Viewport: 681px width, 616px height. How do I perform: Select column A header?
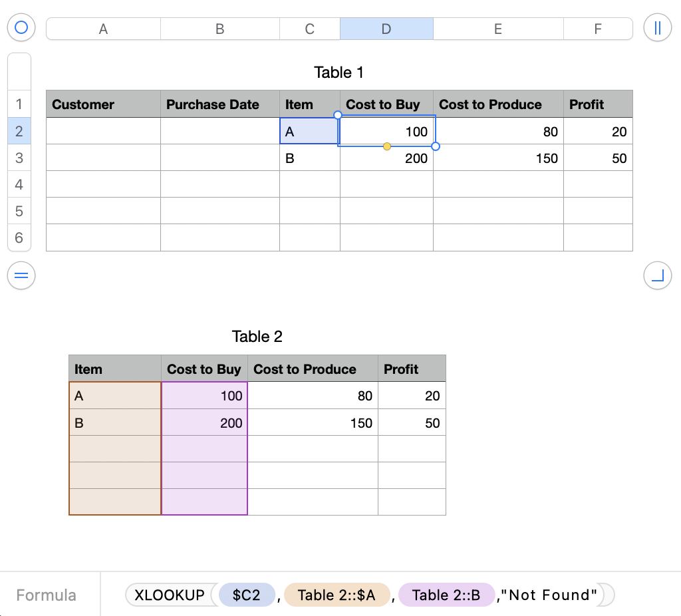103,29
